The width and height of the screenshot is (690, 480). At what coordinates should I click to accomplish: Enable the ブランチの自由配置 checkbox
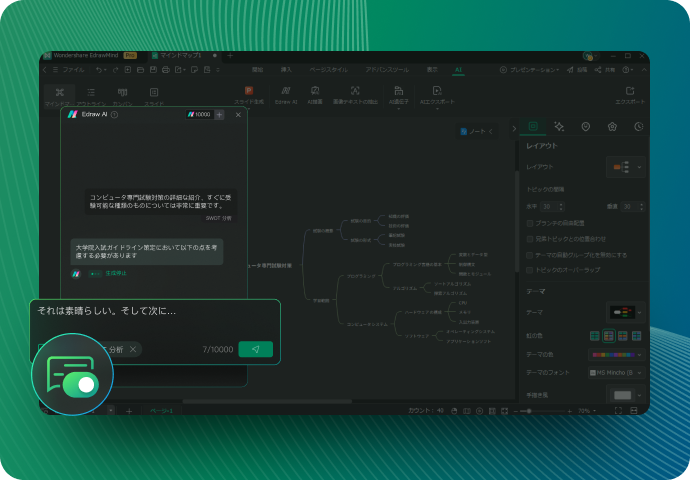(530, 224)
